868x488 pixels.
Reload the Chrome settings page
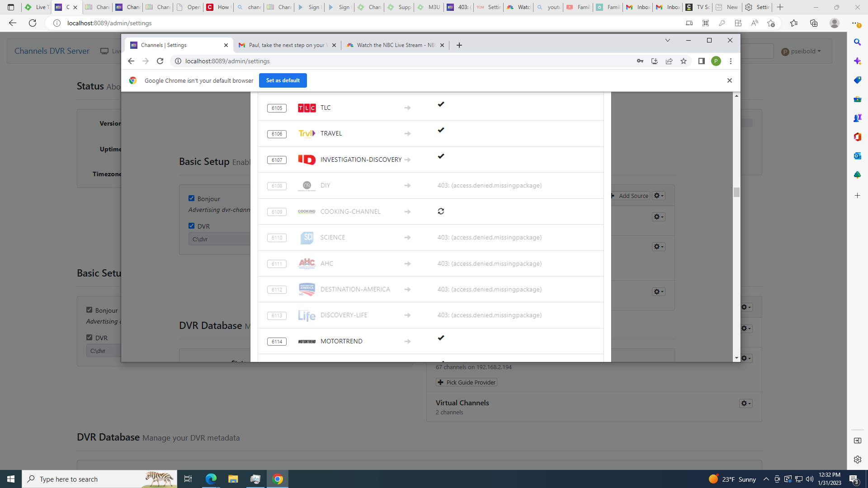click(160, 61)
